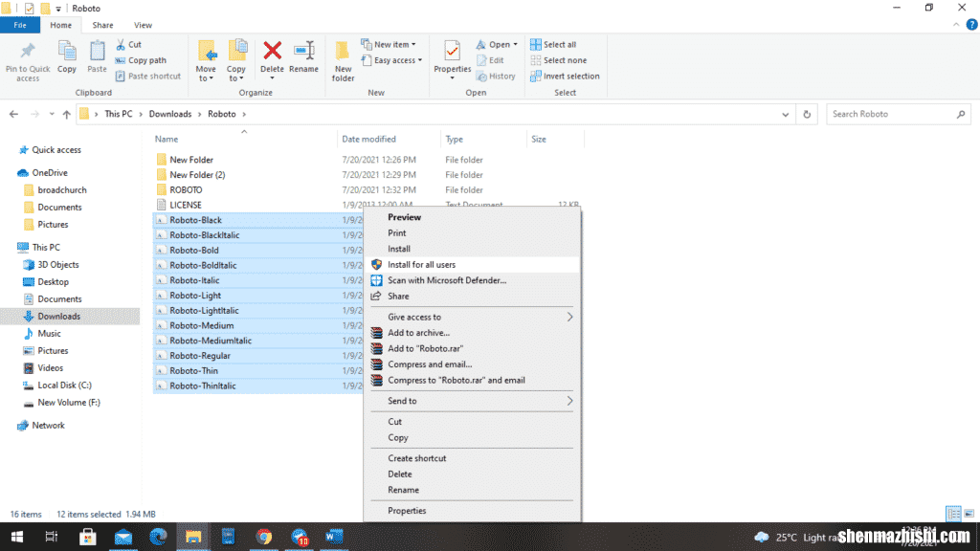Choose Create shortcut in context menu

472,458
